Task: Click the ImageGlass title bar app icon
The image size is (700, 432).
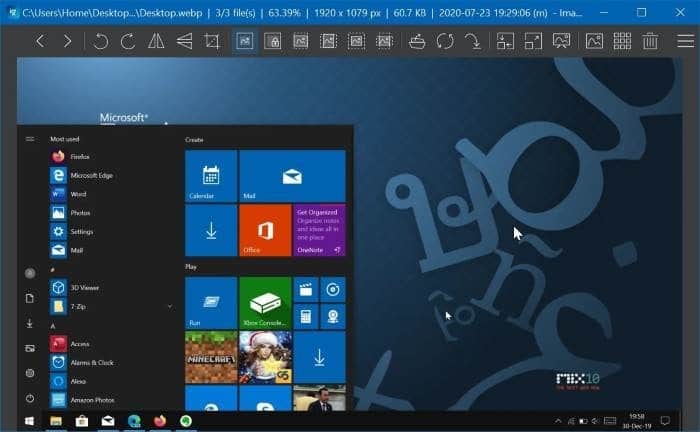Action: click(x=13, y=12)
